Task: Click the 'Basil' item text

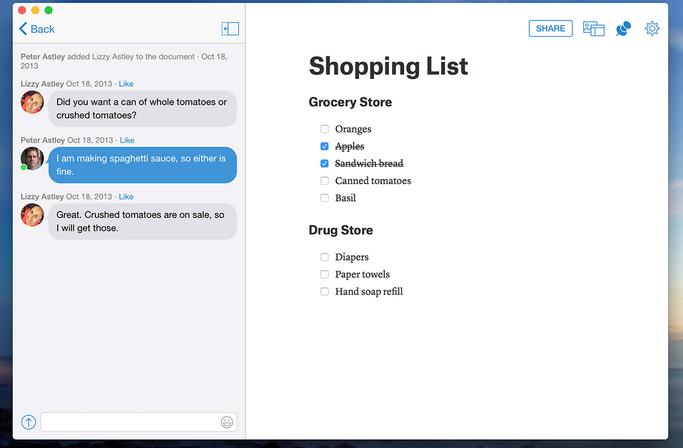Action: tap(345, 198)
